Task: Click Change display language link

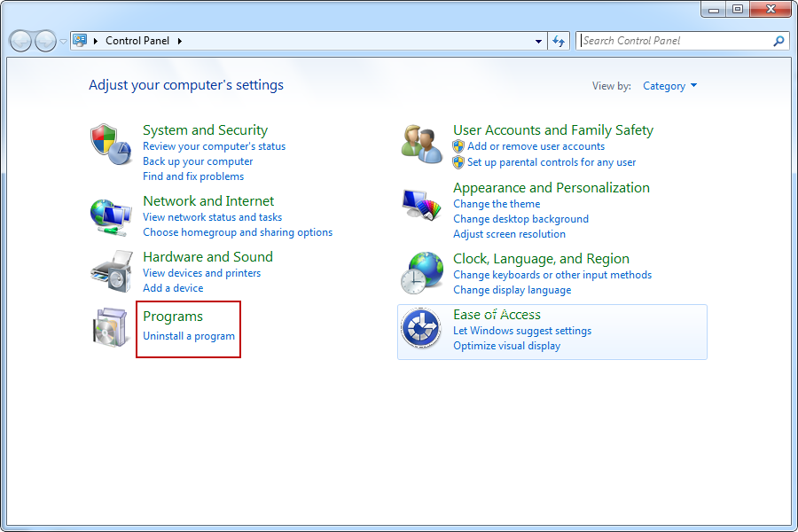Action: click(512, 290)
